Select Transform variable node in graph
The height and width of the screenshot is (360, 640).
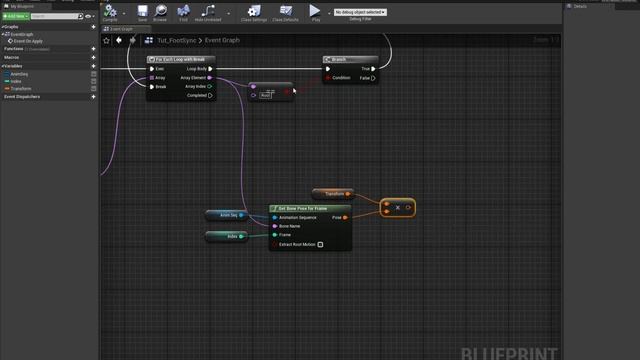click(x=333, y=194)
